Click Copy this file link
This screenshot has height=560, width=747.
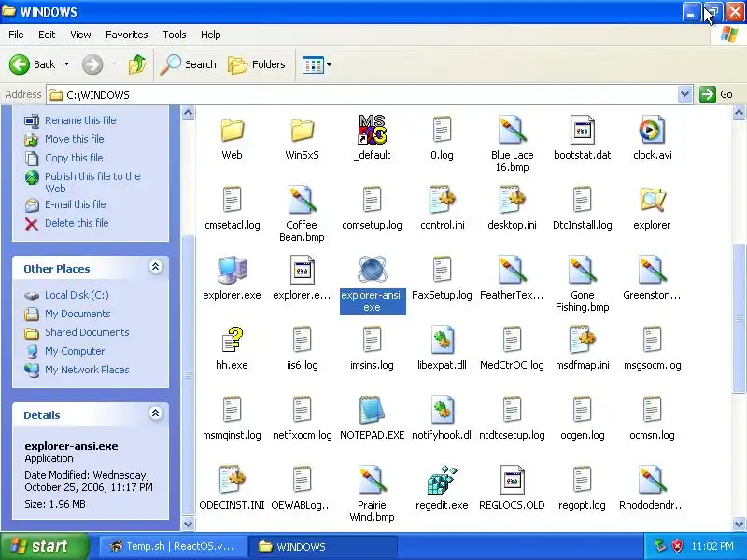[x=74, y=158]
